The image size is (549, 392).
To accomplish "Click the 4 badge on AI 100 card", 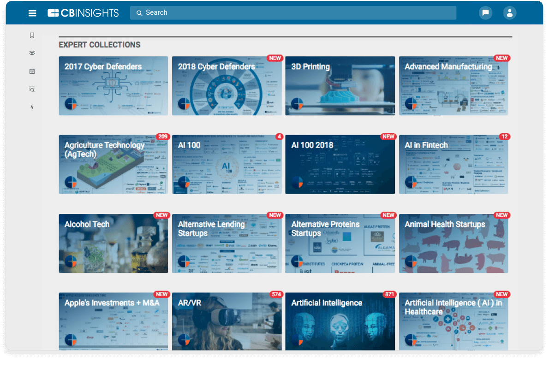I will click(x=279, y=137).
